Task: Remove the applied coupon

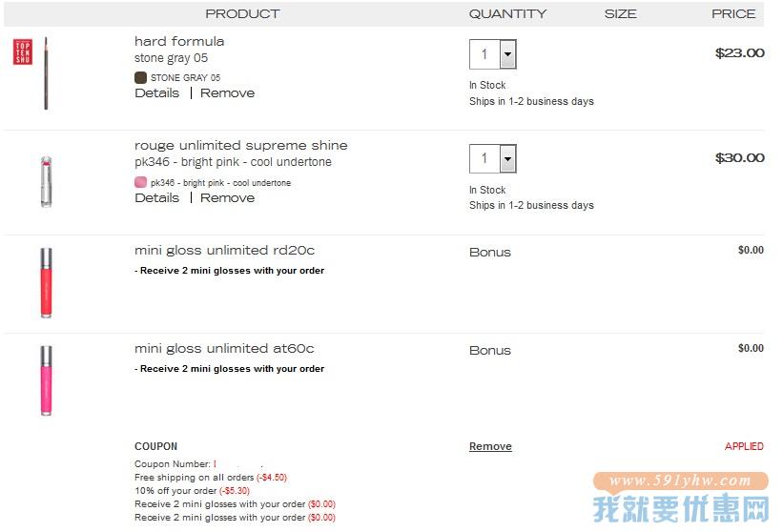Action: pyautogui.click(x=490, y=446)
